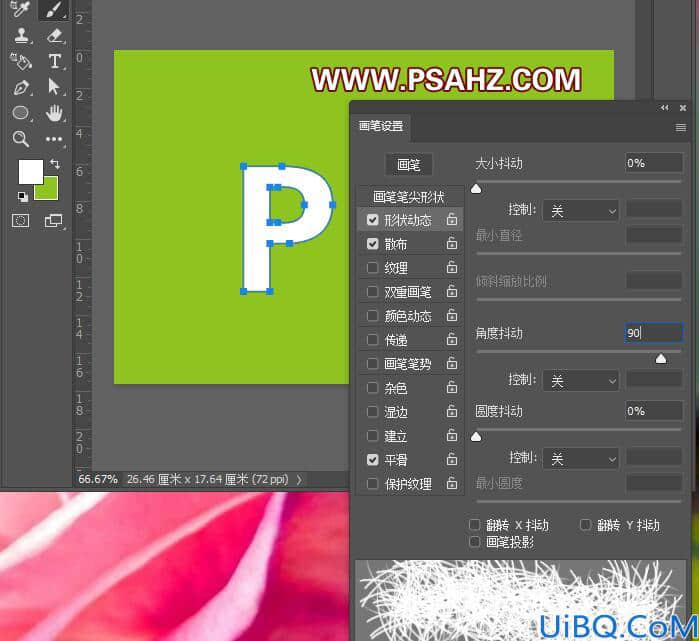Enable the 翻转 Y 抖动 checkbox

pos(585,525)
